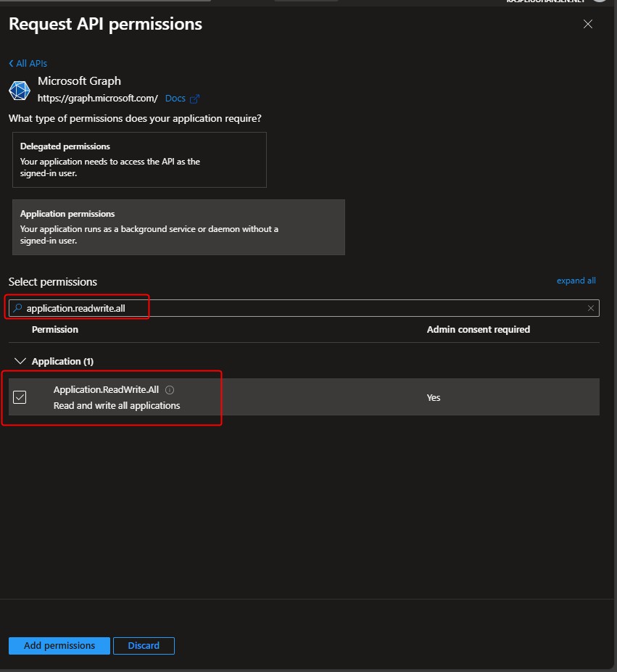Clear the permission search with X icon
This screenshot has width=617, height=672.
click(591, 308)
